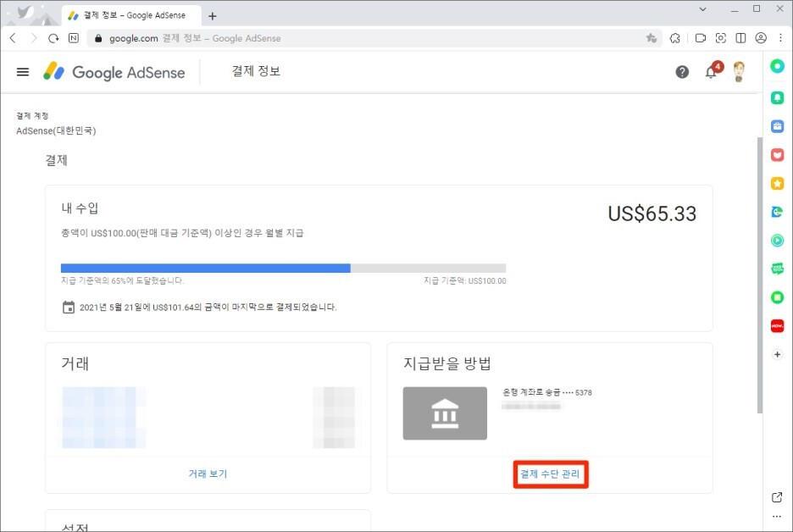This screenshot has width=793, height=532.
Task: Open the account profile avatar
Action: tap(739, 71)
